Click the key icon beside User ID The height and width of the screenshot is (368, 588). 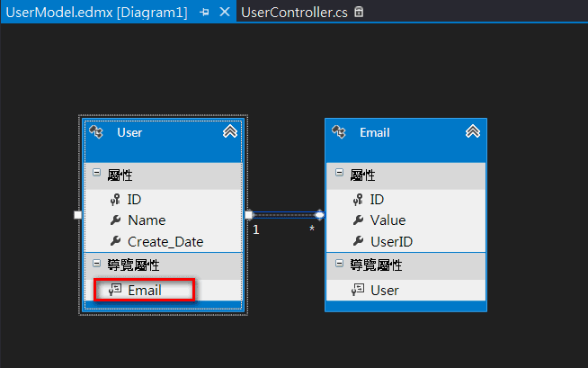tap(114, 199)
